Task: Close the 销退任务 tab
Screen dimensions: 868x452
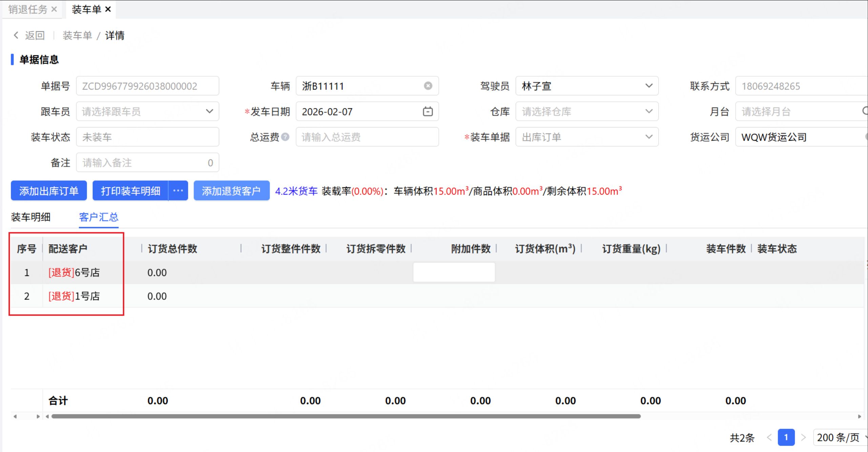Action: tap(54, 9)
